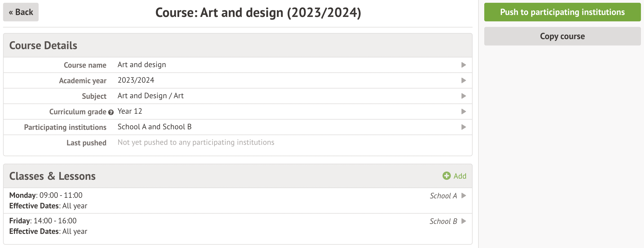Expand the Curriculum grade row arrow

(463, 112)
